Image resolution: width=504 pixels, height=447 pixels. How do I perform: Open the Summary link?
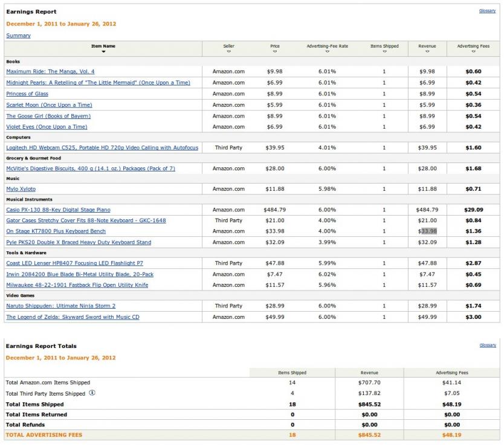coord(18,36)
